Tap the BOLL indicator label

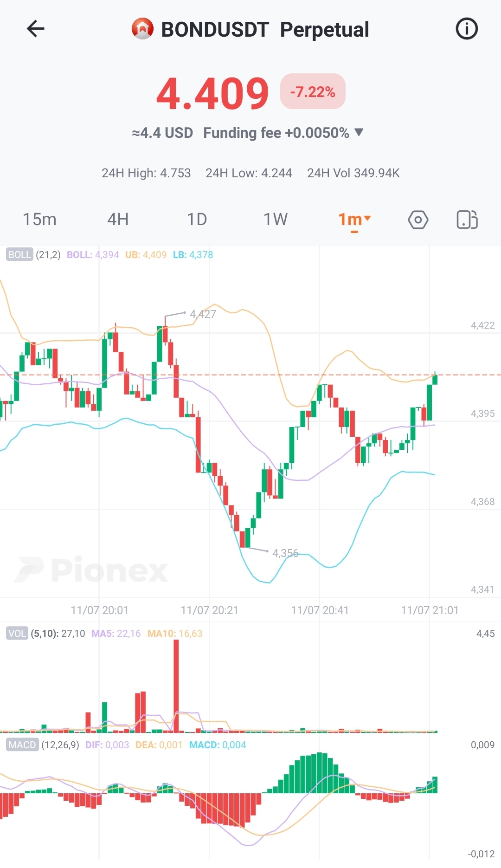[19, 255]
